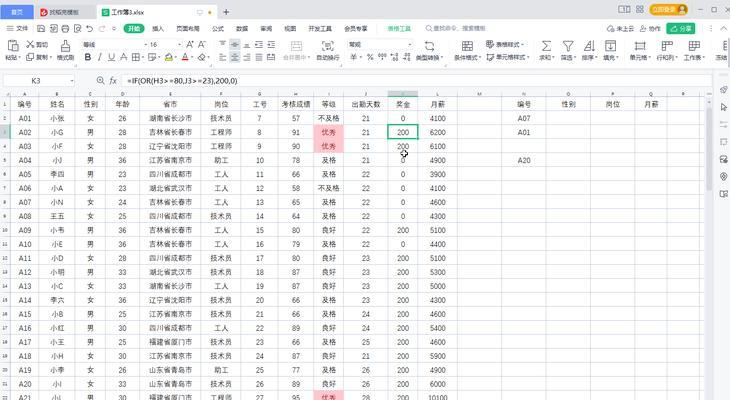Select cell containing 湖南省长沙市 for A01
The height and width of the screenshot is (400, 730).
click(170, 118)
